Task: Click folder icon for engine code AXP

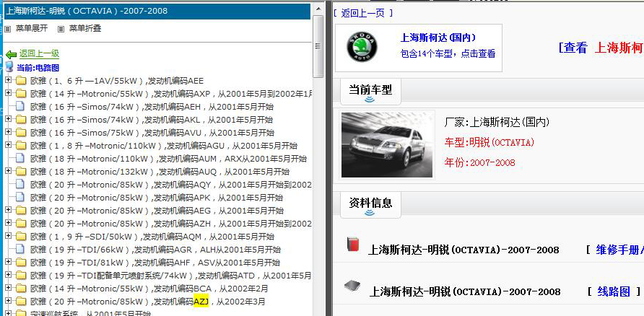Action: 20,94
